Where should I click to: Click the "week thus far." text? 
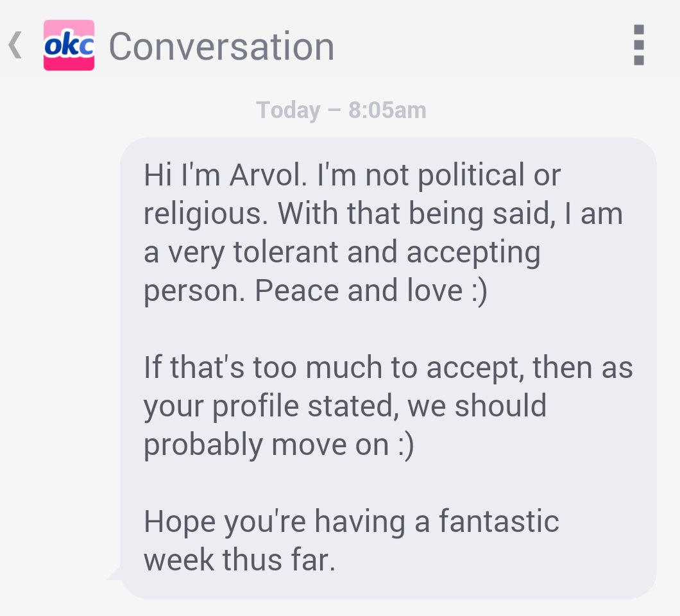tap(239, 560)
